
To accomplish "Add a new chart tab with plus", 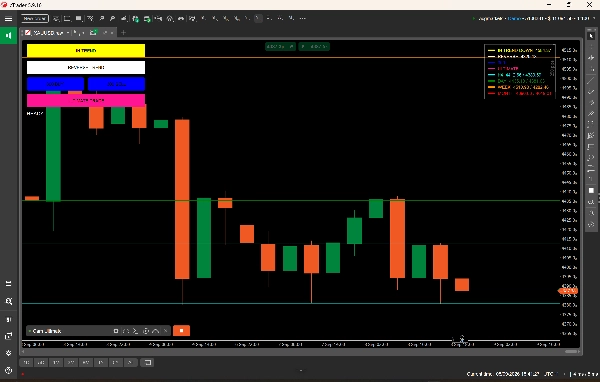I will tap(123, 33).
